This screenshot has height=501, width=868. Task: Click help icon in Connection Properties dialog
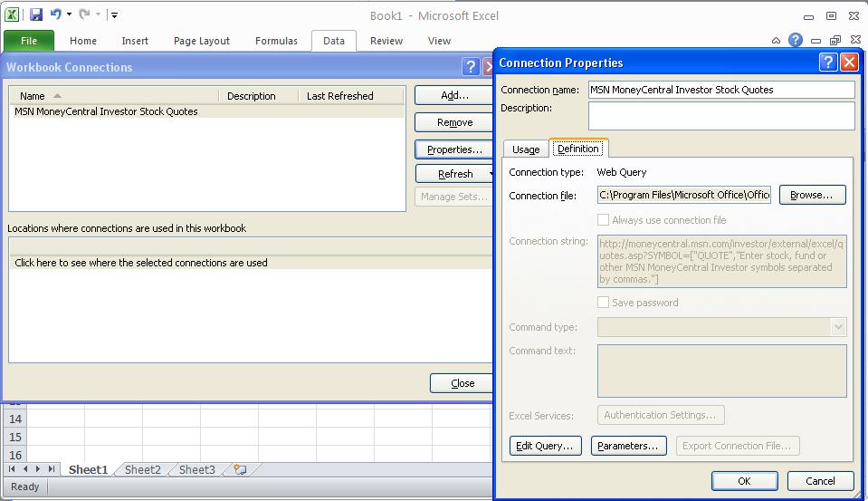pos(828,63)
